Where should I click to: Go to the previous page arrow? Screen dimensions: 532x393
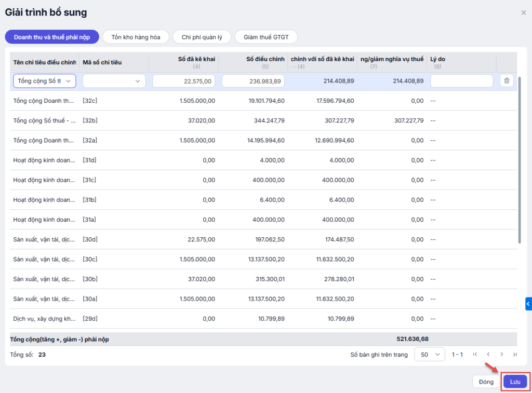click(x=488, y=355)
